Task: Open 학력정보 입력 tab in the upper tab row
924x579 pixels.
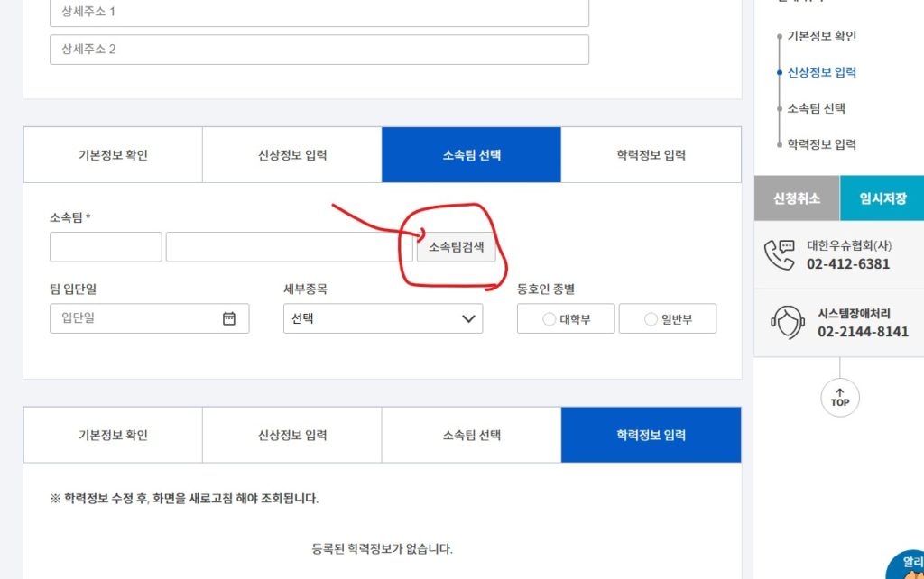Action: [651, 155]
